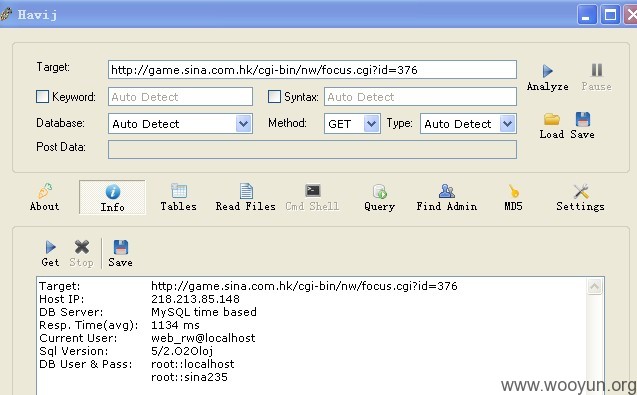Open the Read Files section
637x395 pixels.
click(245, 198)
